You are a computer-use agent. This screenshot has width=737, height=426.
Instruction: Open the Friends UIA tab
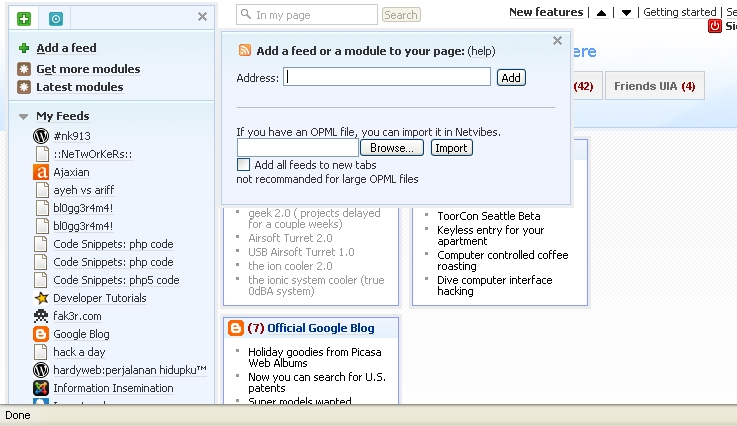[654, 86]
